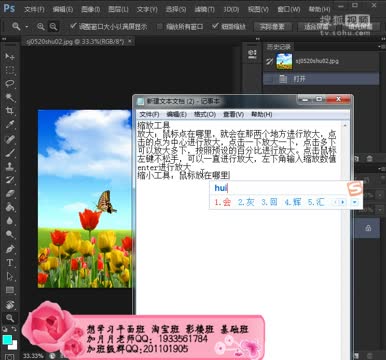Image resolution: width=386 pixels, height=360 pixels.
Task: Choose IME candidate 1.会
Action: coord(222,202)
